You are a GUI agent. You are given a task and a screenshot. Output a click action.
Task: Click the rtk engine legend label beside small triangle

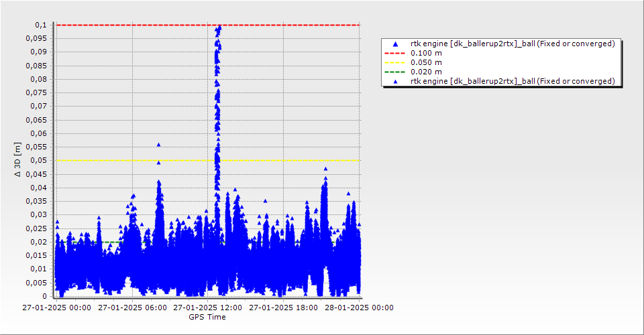click(513, 81)
